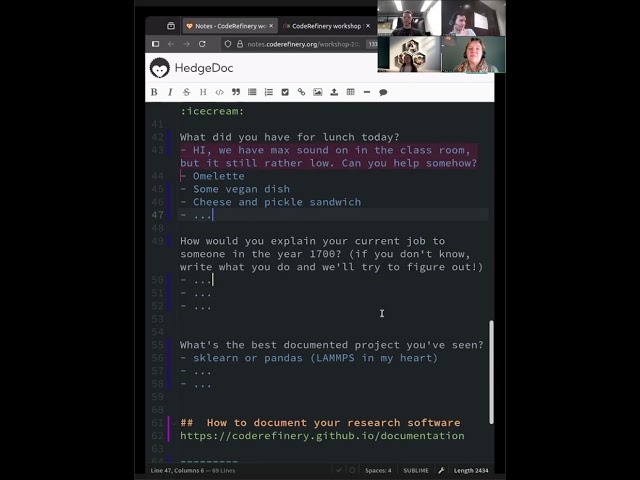Insert a checkbox task list item
640x480 pixels.
click(x=285, y=92)
